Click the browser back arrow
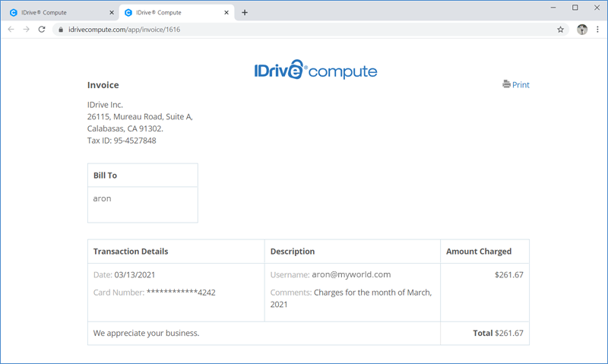The width and height of the screenshot is (608, 364). pyautogui.click(x=11, y=30)
